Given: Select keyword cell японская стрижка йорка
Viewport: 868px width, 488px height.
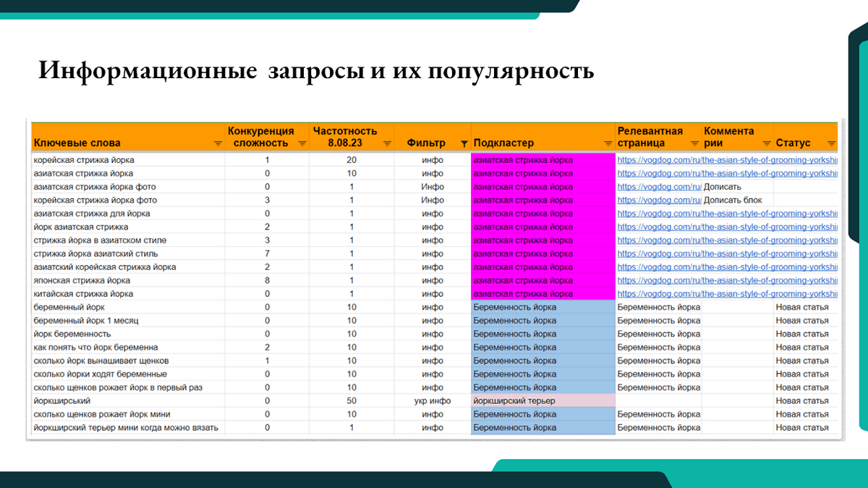Looking at the screenshot, I should click(128, 280).
